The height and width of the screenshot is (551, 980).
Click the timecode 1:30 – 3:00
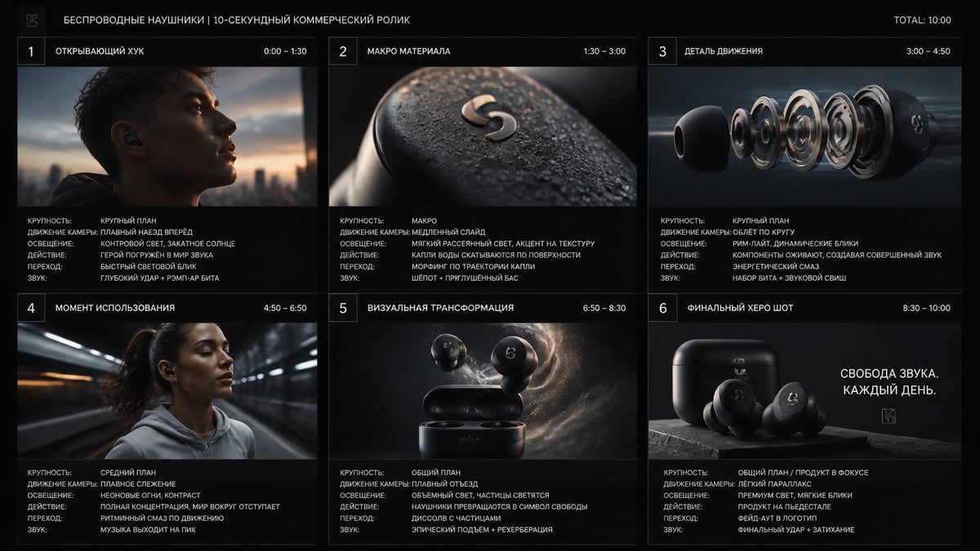(x=604, y=51)
